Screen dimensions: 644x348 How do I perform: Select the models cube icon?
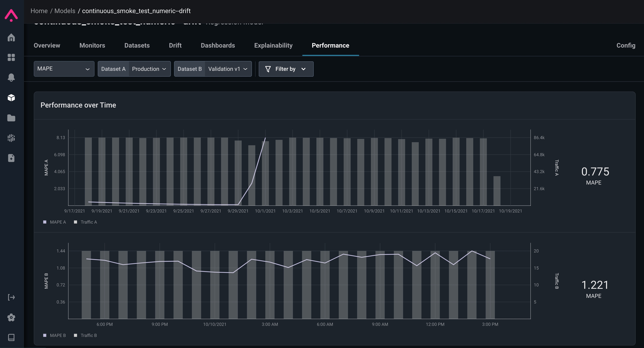point(11,98)
